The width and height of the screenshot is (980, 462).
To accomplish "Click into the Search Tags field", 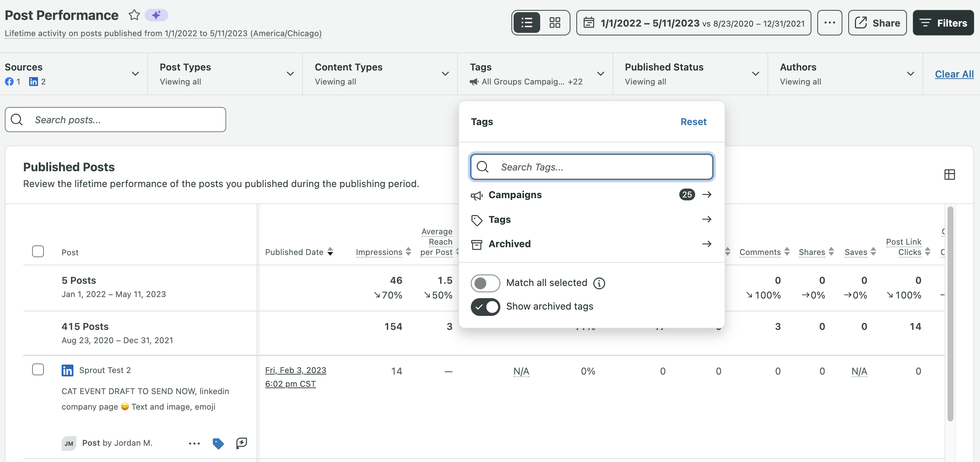I will coord(591,167).
